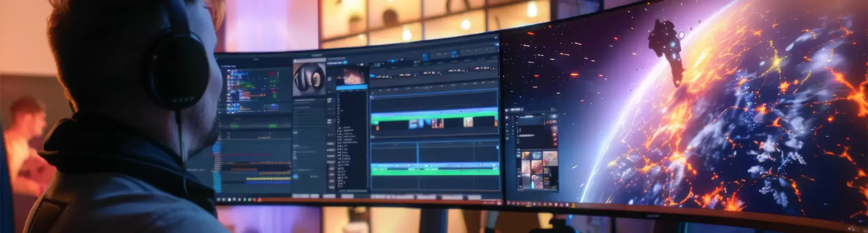This screenshot has width=868, height=233.
Task: Open the Windows Start button on the taskbar
Action: [219, 199]
